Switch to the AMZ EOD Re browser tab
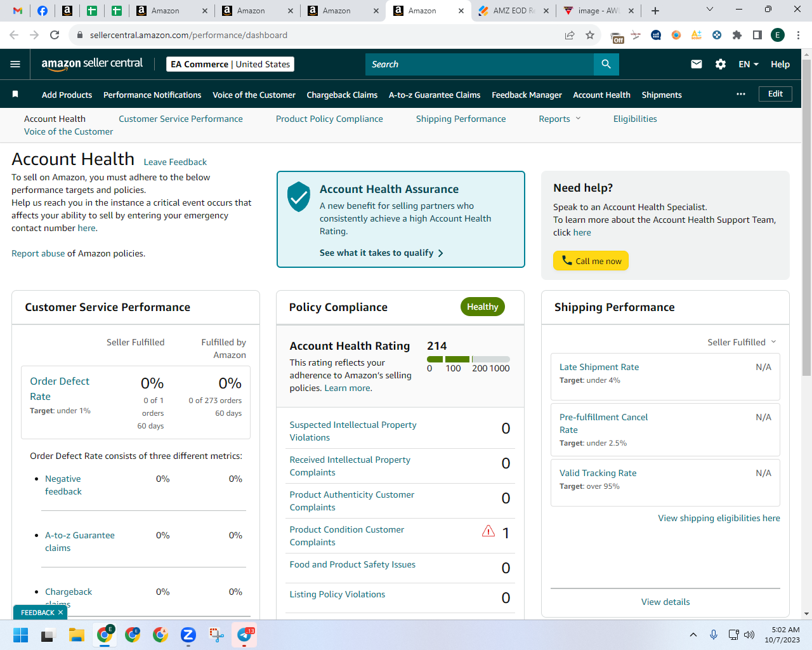 point(514,11)
